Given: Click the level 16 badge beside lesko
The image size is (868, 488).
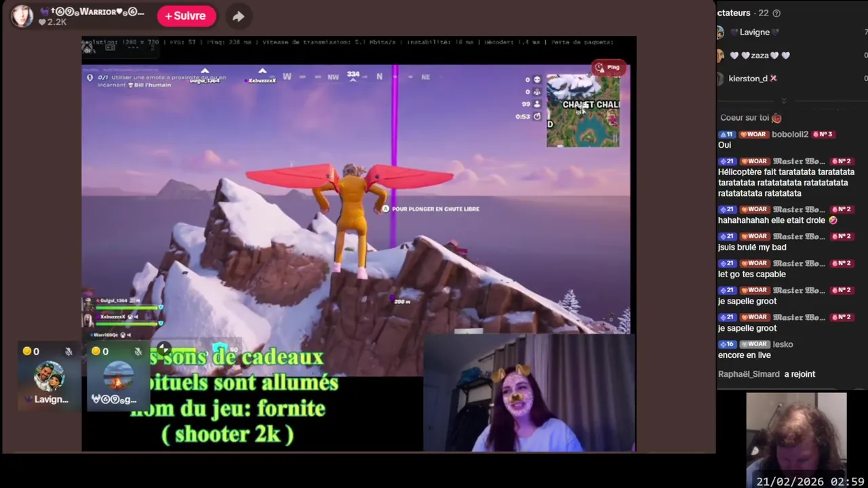Looking at the screenshot, I should (727, 344).
